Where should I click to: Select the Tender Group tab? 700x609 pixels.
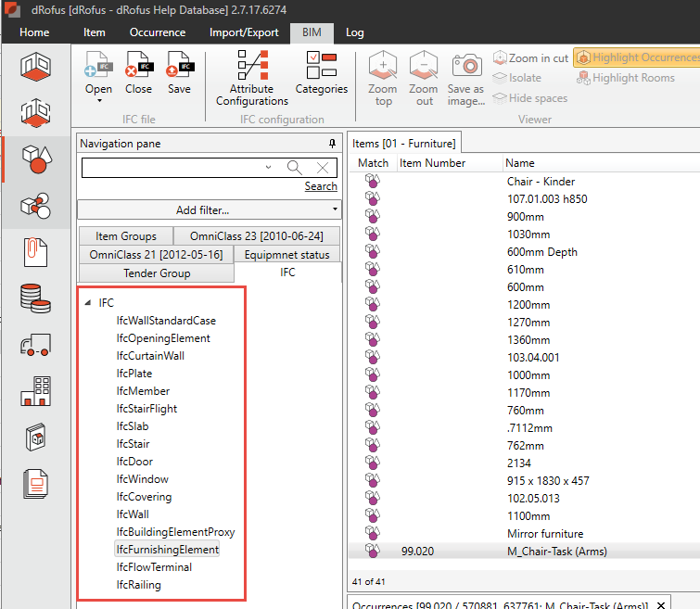(157, 273)
